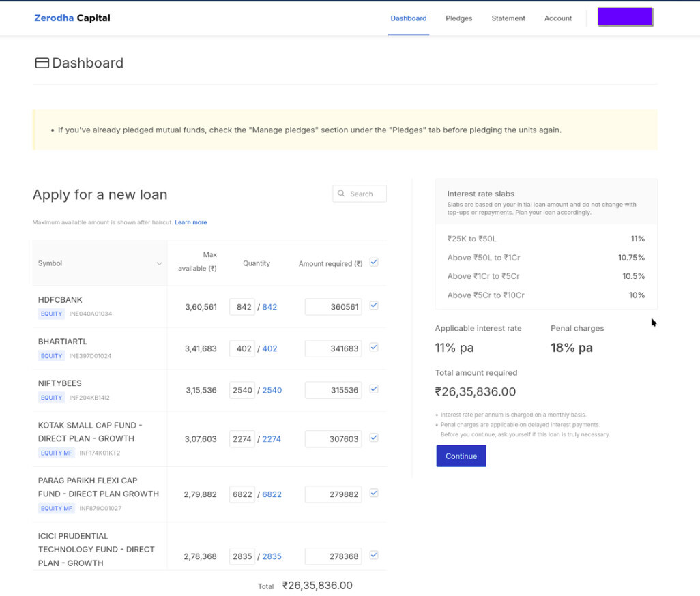The height and width of the screenshot is (596, 700).
Task: Click the BHARTIARTL quantity input box
Action: click(x=242, y=348)
